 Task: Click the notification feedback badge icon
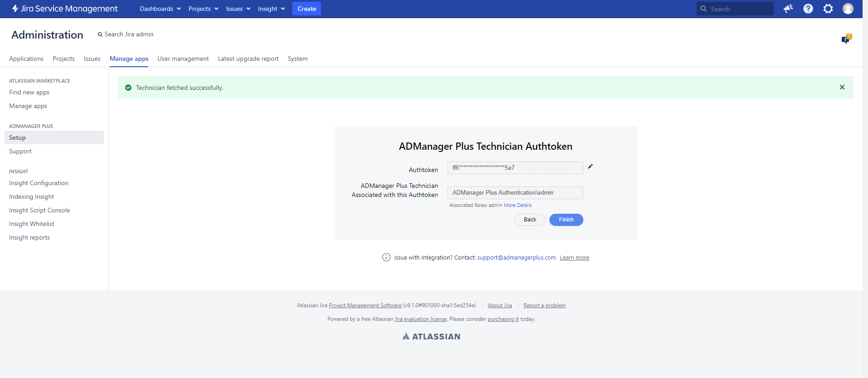[x=846, y=39]
